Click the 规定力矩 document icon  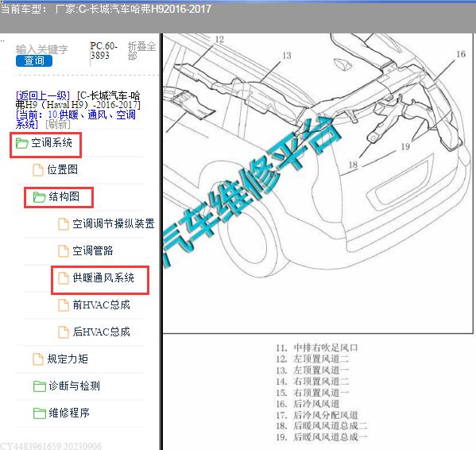pyautogui.click(x=38, y=359)
